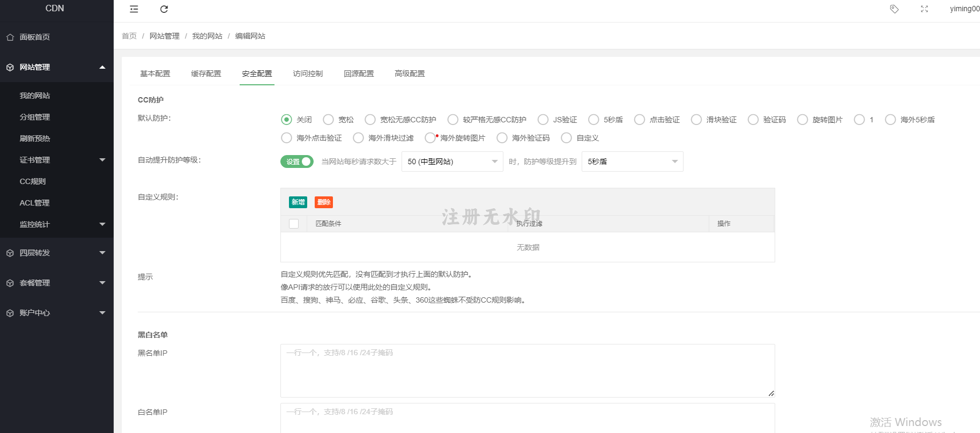
Task: Click the tag icon in the top bar
Action: point(894,9)
